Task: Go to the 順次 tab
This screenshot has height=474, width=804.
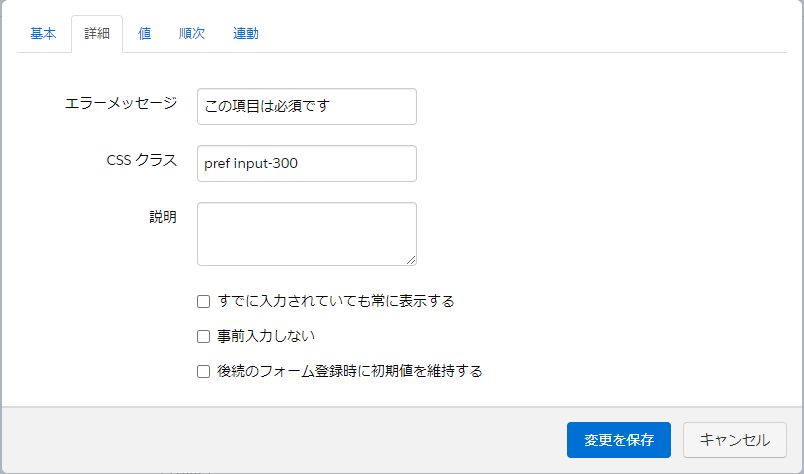Action: (192, 33)
